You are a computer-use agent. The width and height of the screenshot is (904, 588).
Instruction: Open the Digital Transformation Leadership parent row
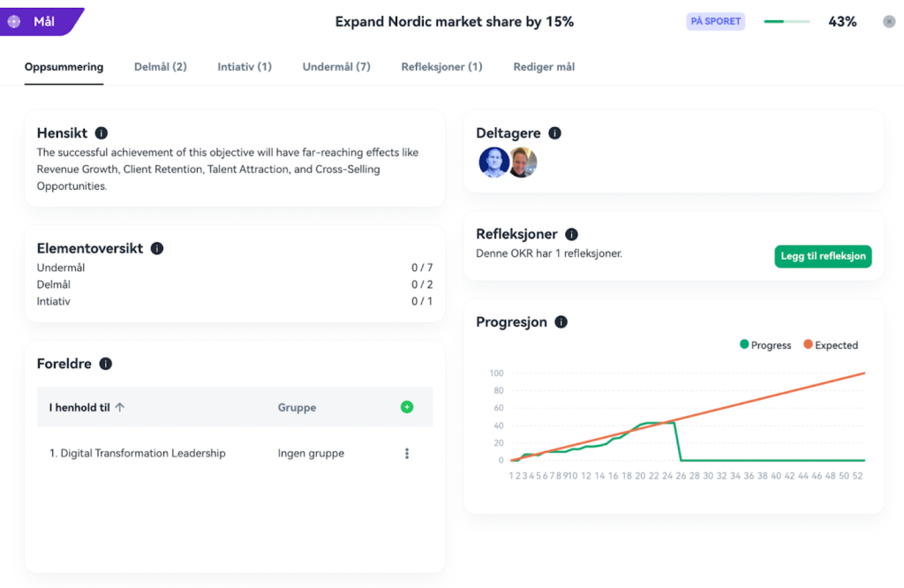138,454
